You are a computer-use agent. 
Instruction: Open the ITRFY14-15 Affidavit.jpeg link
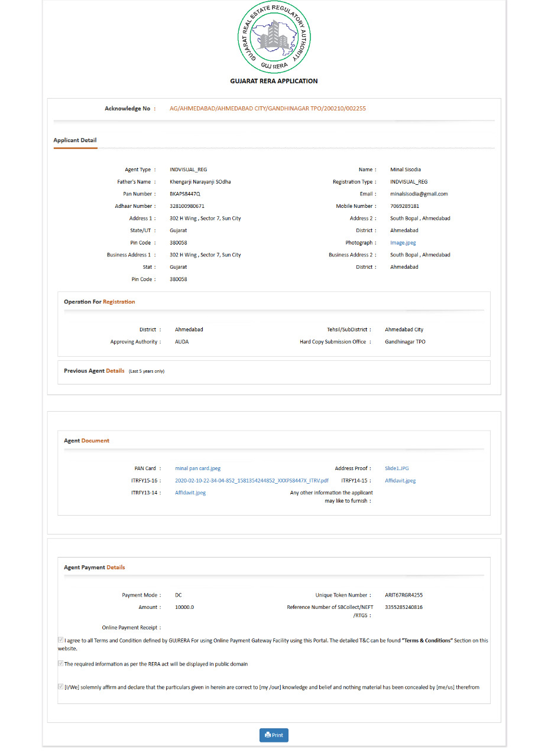click(400, 481)
